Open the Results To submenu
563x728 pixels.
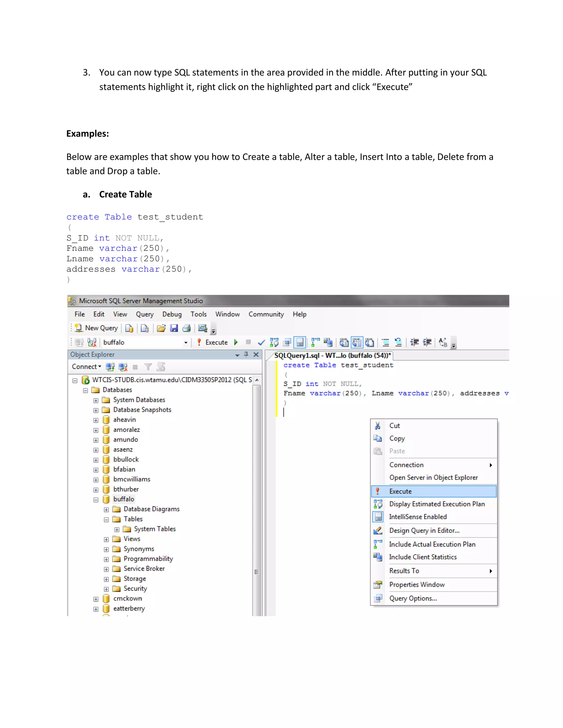point(434,571)
